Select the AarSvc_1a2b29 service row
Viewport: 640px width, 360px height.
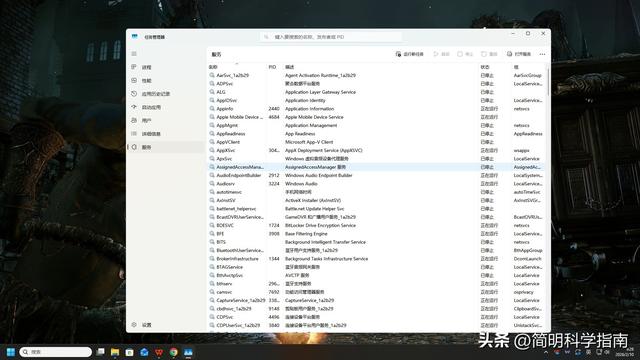376,75
